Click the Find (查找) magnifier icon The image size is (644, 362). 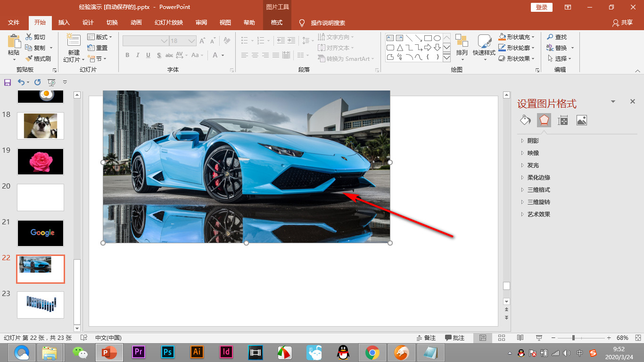[x=550, y=37]
